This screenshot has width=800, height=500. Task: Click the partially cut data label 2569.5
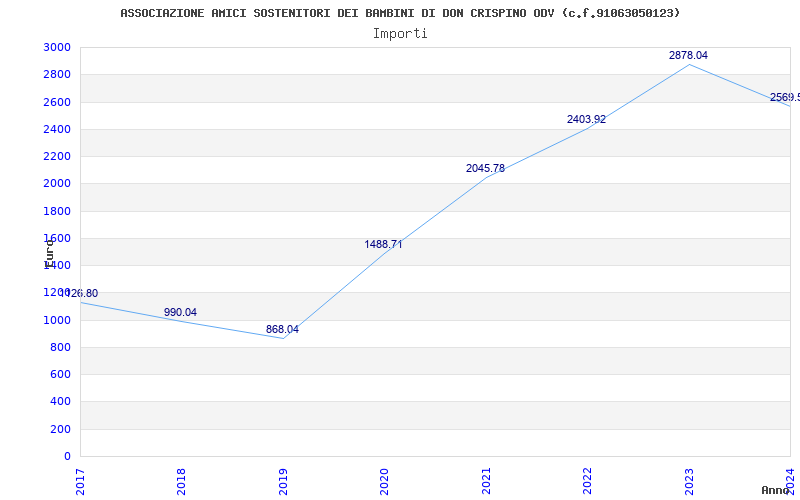pyautogui.click(x=785, y=97)
